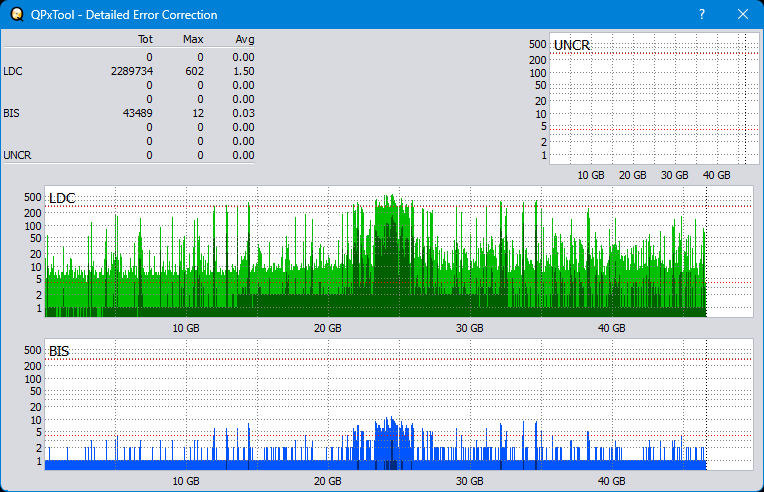Click the 'Max' column header
Viewport: 764px width, 492px height.
point(193,39)
